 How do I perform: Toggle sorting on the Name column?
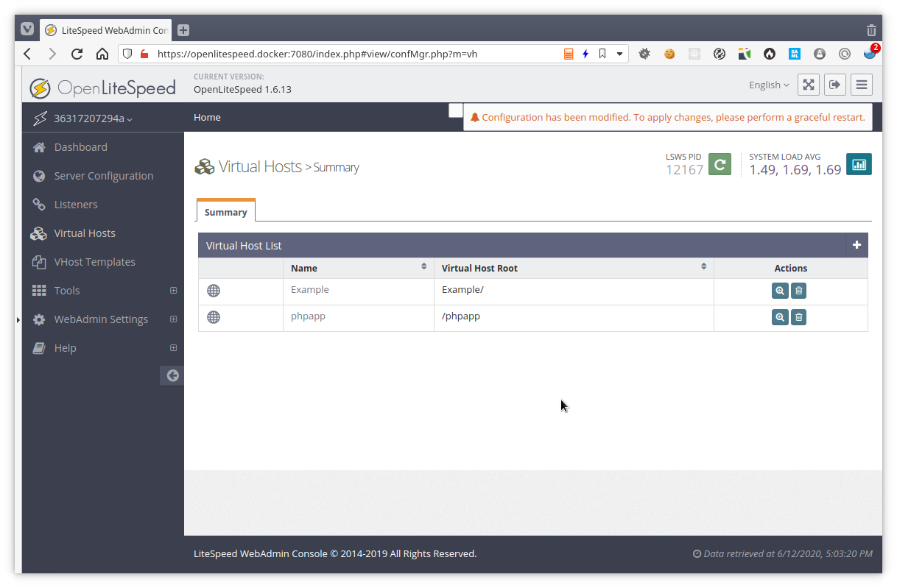(424, 267)
